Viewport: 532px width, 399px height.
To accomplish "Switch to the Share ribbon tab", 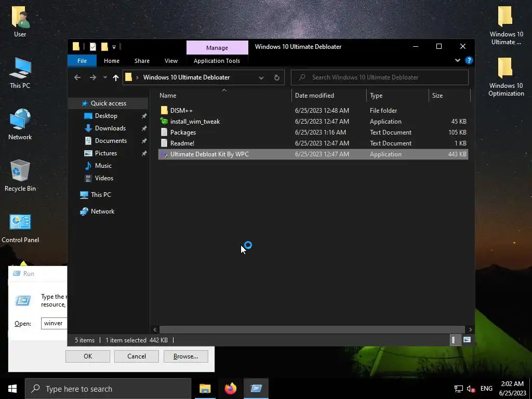I will tap(142, 61).
